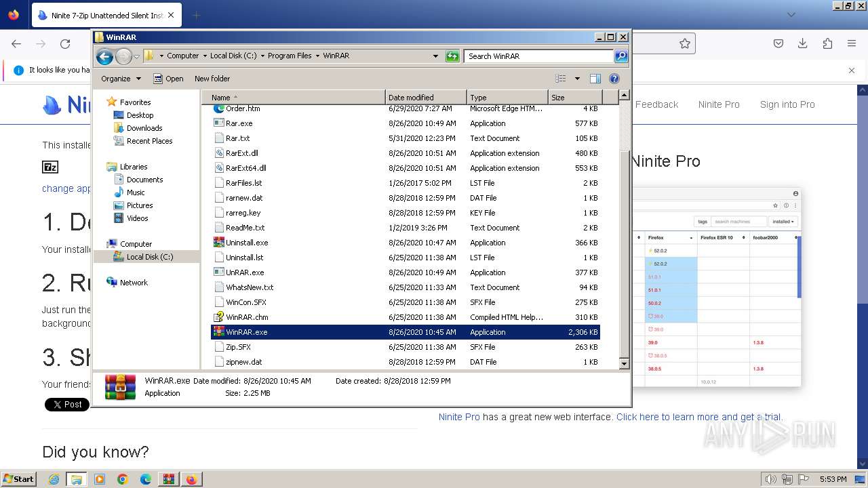Screen dimensions: 868x488
Task: Switch to Firefox via the taskbar icon
Action: pos(192,479)
